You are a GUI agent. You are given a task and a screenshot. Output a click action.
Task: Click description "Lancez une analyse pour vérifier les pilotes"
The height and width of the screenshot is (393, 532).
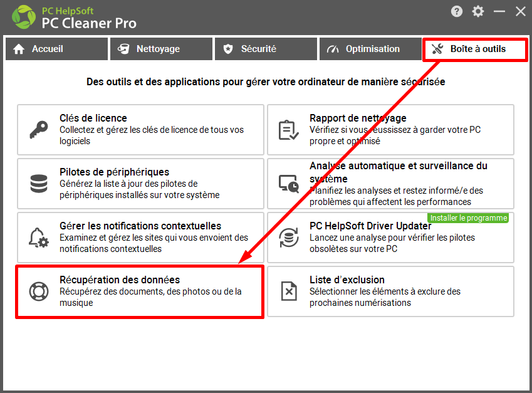coord(392,243)
